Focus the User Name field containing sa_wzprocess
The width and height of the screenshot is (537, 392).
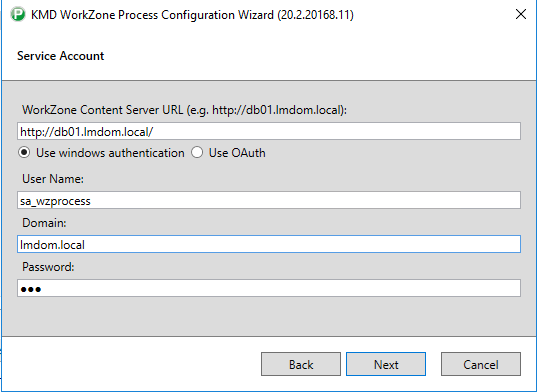pyautogui.click(x=269, y=200)
